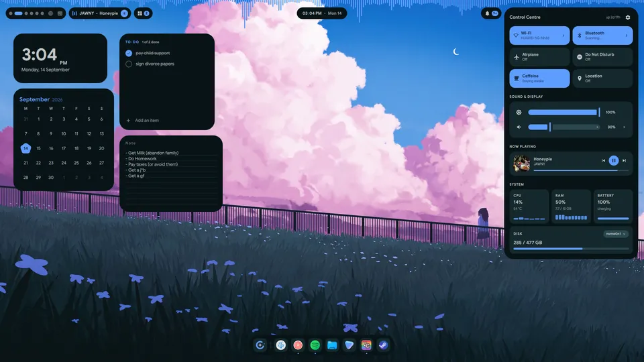Click the round button next to Honeypie in top bar

(x=125, y=13)
